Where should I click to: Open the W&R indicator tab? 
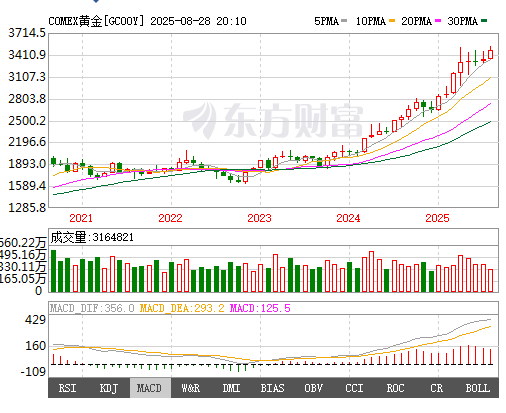pos(191,388)
